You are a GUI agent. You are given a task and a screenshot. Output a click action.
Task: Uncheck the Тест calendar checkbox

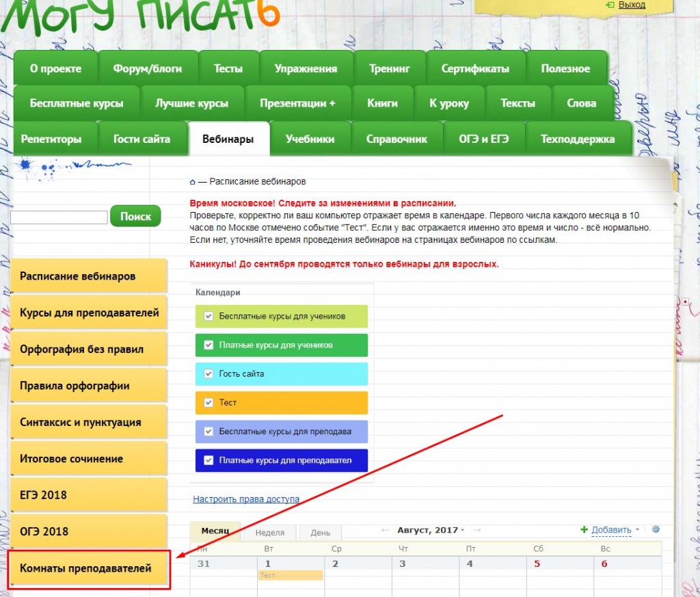[208, 403]
